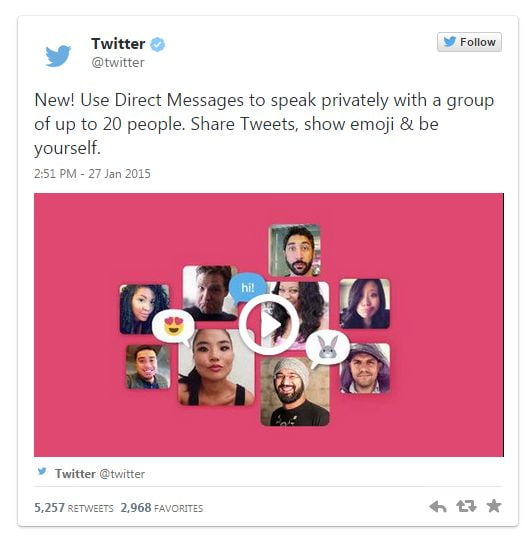Open the Twitter profile name link
530x539 pixels.
point(118,44)
